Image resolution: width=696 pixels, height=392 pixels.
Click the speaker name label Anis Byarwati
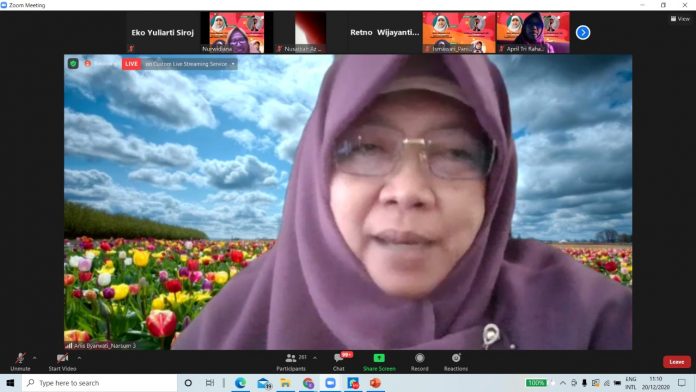click(x=105, y=345)
